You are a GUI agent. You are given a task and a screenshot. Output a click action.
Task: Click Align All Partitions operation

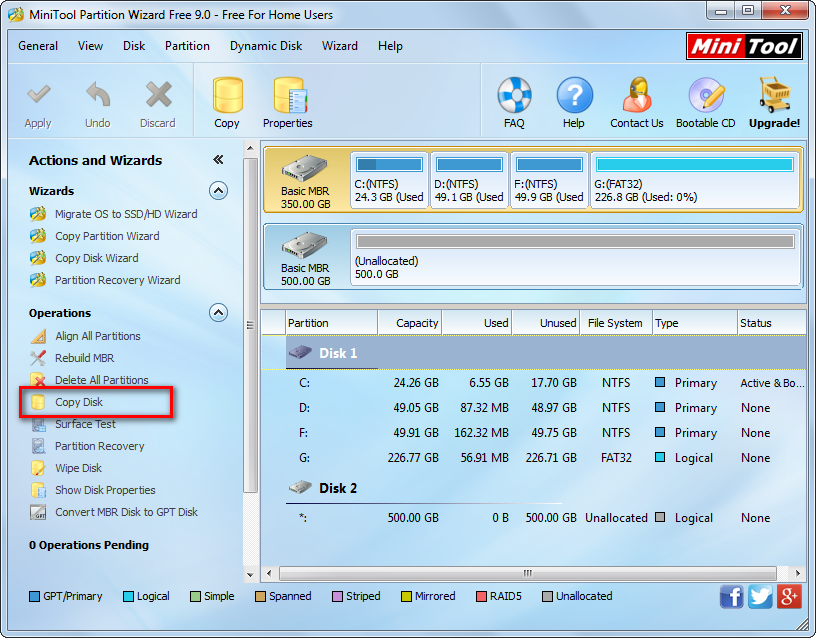[98, 336]
